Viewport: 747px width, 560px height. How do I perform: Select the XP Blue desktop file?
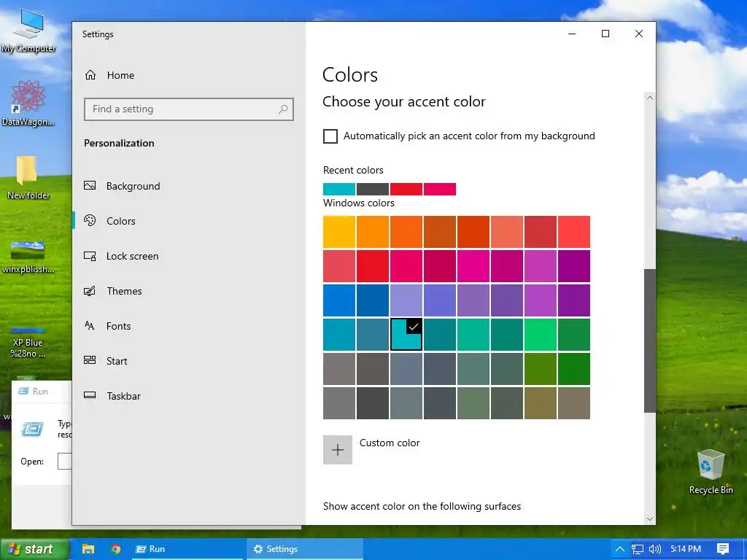click(x=28, y=342)
